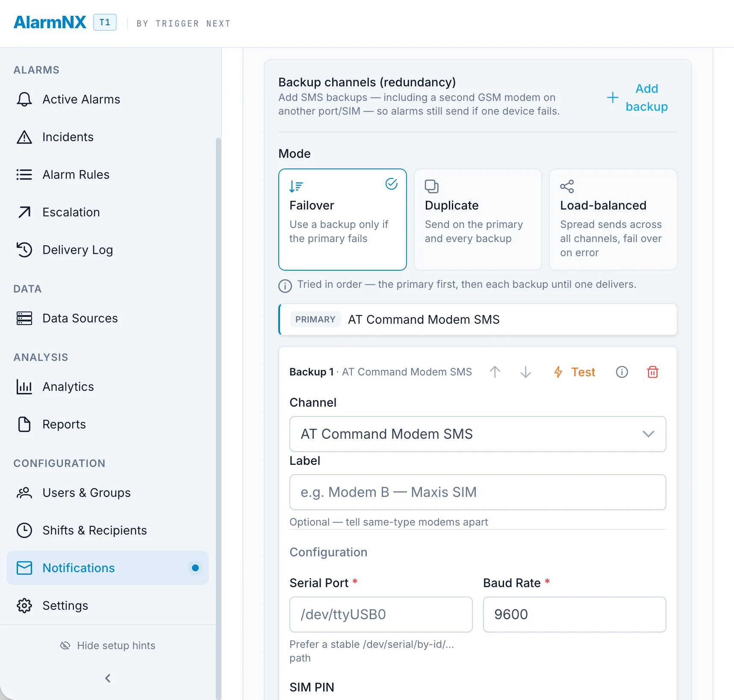
Task: Open the Escalation page
Action: coord(108,212)
